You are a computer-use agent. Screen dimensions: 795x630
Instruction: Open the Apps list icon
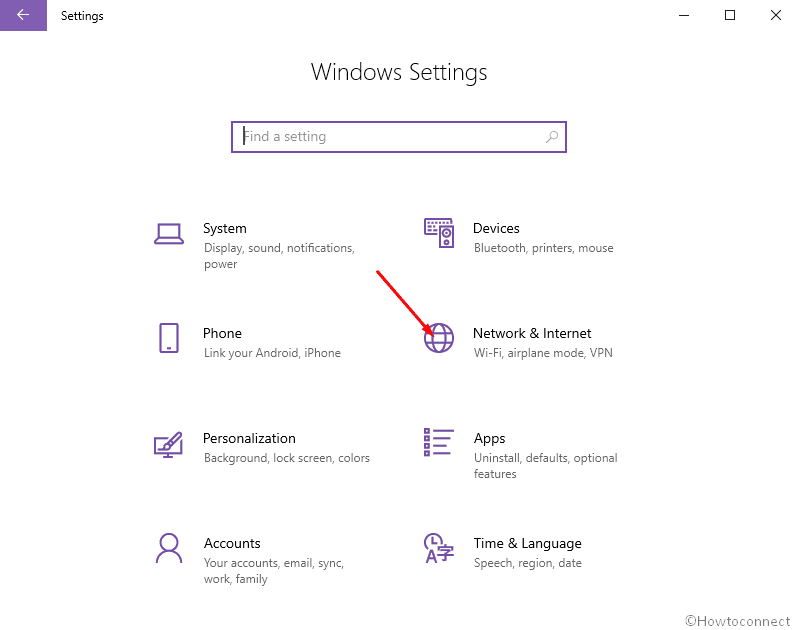point(439,442)
